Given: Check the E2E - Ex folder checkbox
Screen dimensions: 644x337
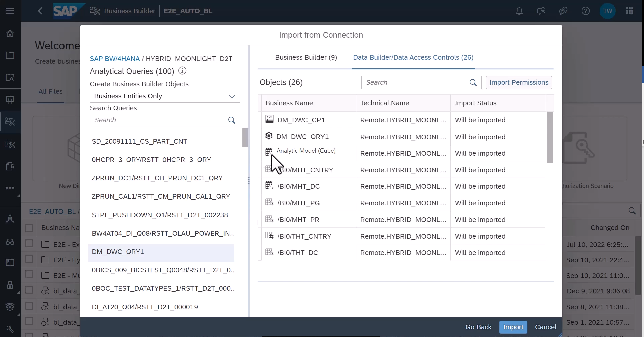Looking at the screenshot, I should click(29, 243).
